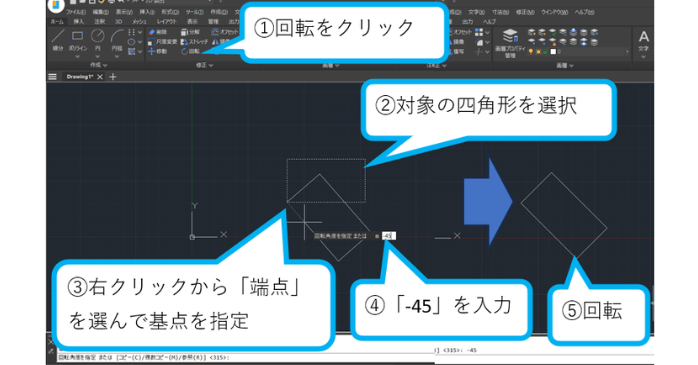The height and width of the screenshot is (365, 698).
Task: Open dropdown arrow beside ellipse icon
Action: [x=140, y=42]
